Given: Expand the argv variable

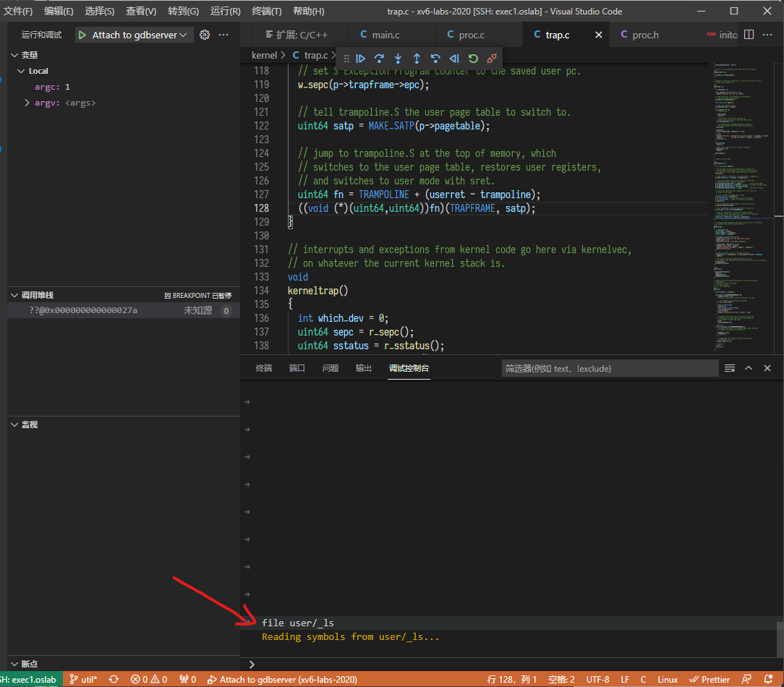Looking at the screenshot, I should coord(27,103).
